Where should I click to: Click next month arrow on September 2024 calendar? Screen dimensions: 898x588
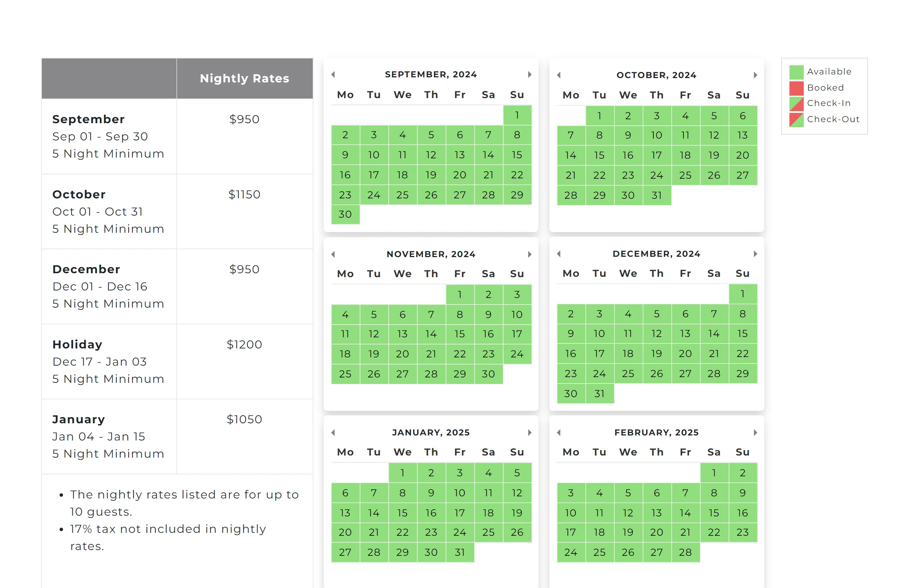[529, 74]
